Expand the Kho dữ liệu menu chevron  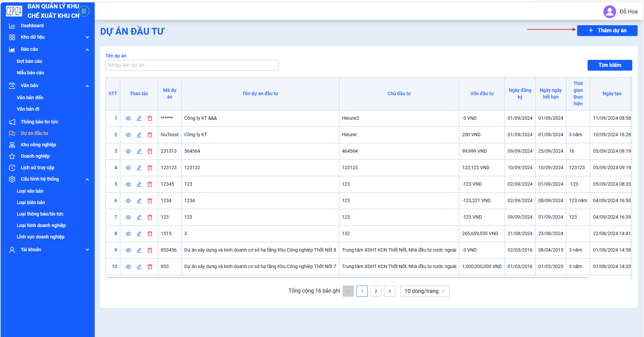(87, 37)
